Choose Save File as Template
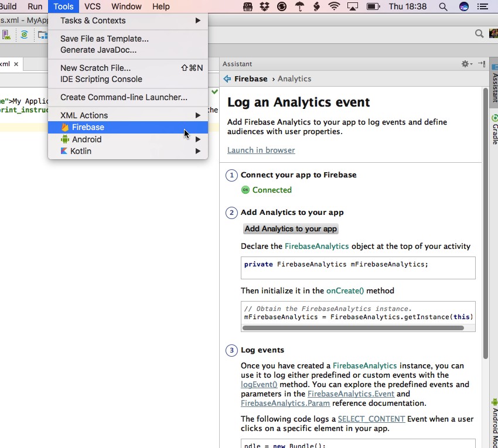The image size is (498, 448). [x=128, y=39]
